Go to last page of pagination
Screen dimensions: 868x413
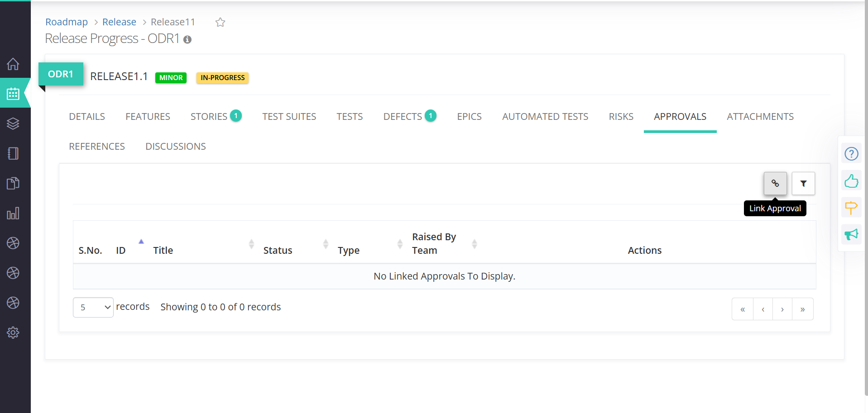(x=802, y=309)
